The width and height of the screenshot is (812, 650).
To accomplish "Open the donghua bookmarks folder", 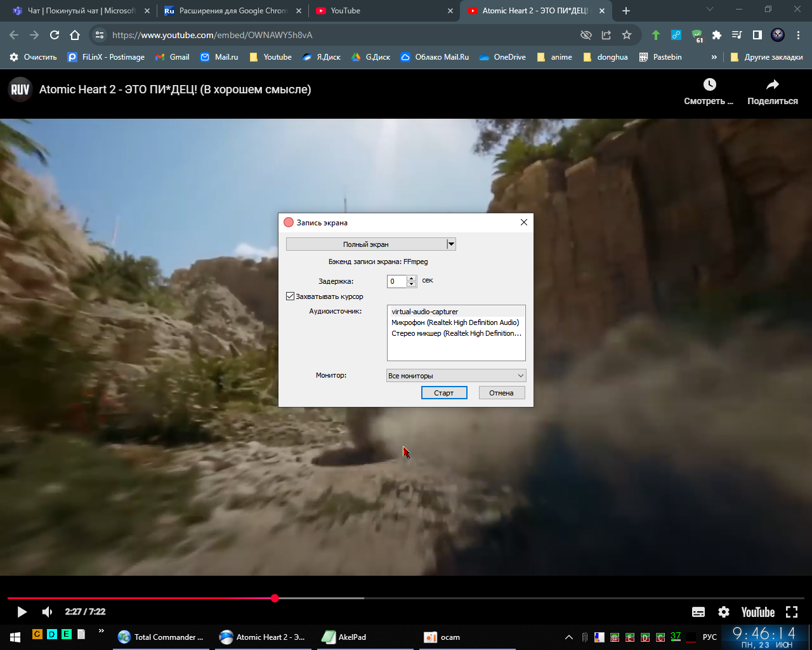I will 605,57.
